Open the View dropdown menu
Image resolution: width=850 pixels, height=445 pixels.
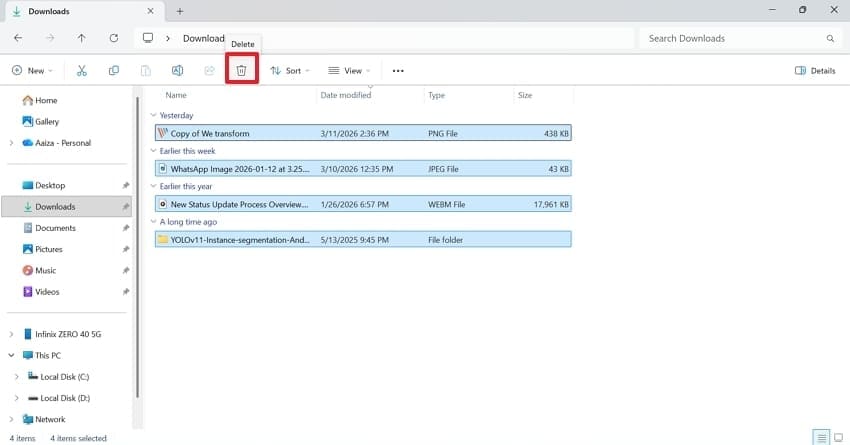[x=349, y=70]
